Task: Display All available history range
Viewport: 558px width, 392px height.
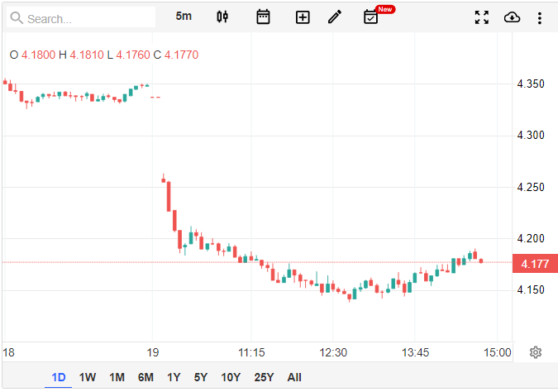Action: pyautogui.click(x=294, y=377)
